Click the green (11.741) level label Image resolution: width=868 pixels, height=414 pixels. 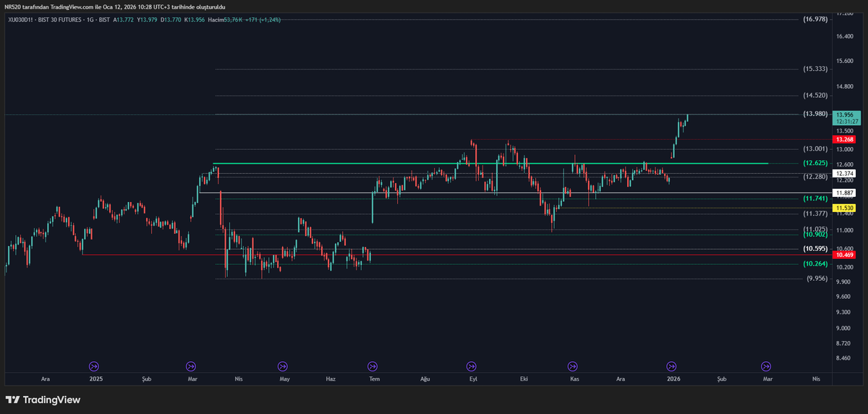815,198
